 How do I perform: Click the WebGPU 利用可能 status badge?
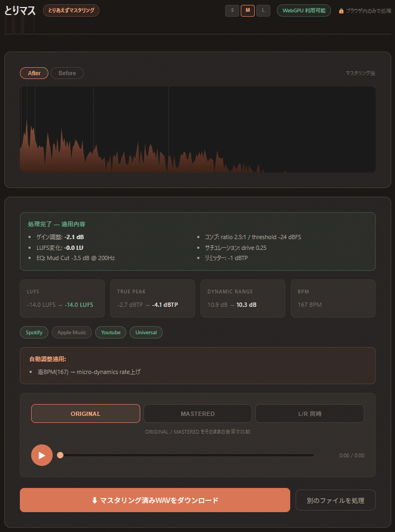click(x=304, y=11)
